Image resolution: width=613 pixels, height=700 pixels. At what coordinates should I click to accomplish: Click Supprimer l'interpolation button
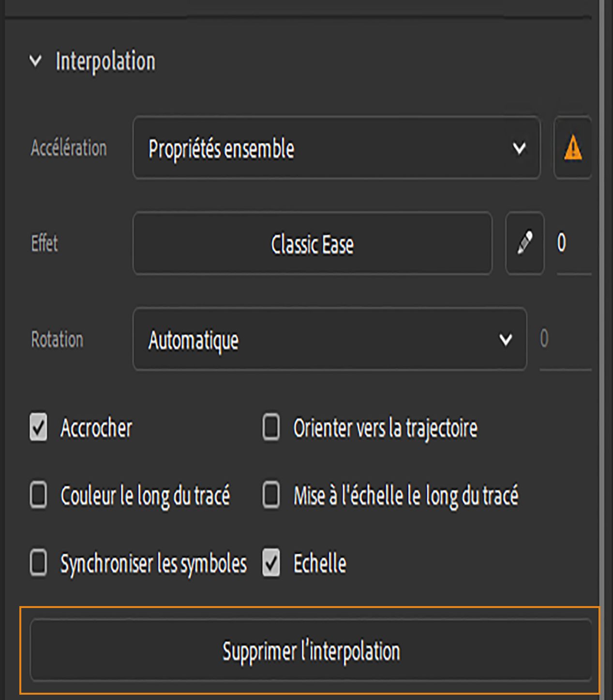coord(311,650)
